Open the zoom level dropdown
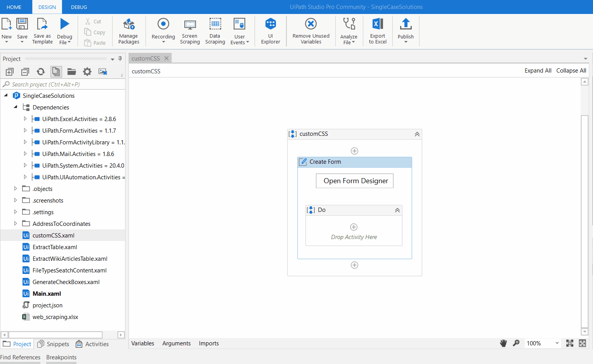This screenshot has width=593, height=364. (x=557, y=343)
